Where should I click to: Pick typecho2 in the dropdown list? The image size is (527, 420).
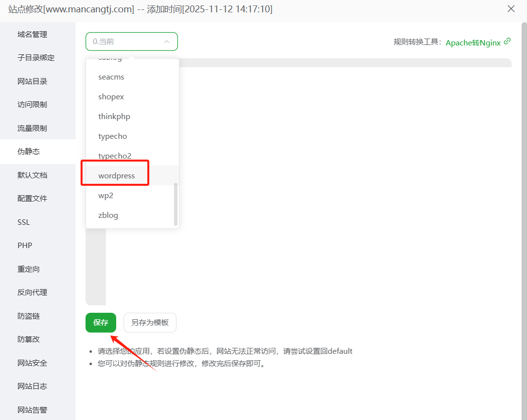click(x=115, y=156)
